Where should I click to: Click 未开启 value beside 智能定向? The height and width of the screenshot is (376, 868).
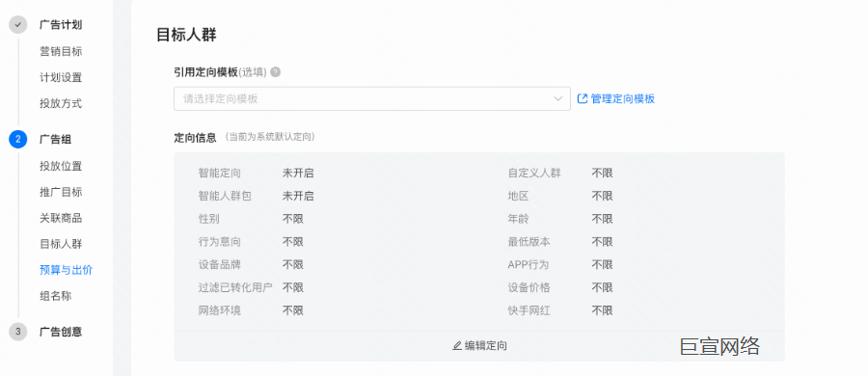(298, 173)
